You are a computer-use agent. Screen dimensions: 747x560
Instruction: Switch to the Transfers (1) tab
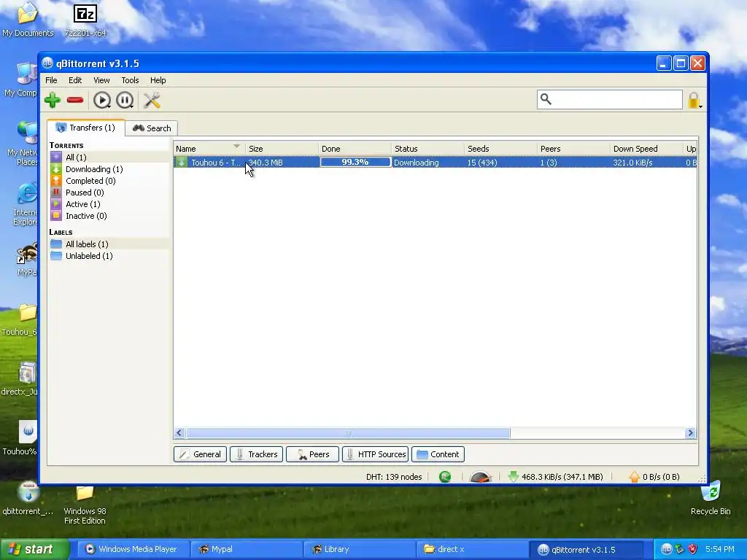[x=86, y=128]
